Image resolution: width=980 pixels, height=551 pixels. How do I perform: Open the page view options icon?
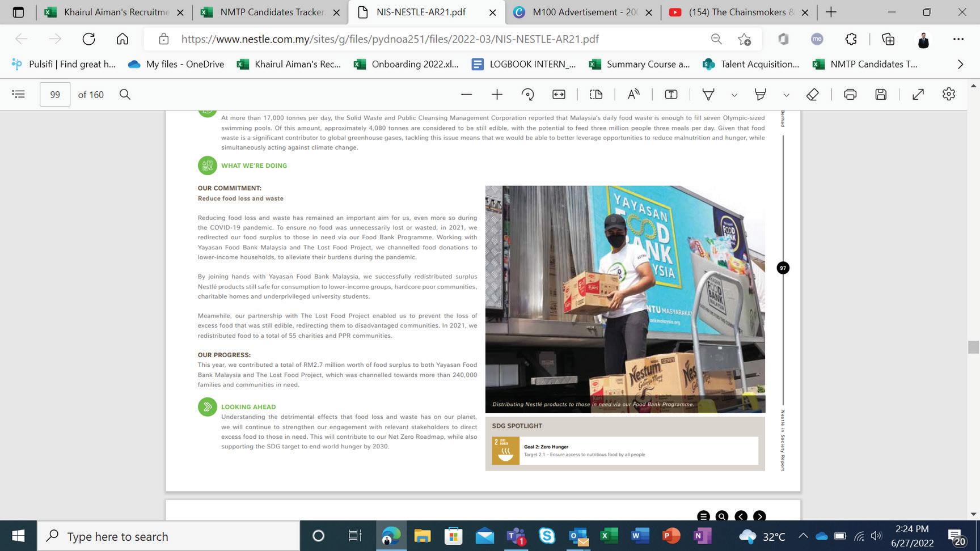(x=595, y=94)
